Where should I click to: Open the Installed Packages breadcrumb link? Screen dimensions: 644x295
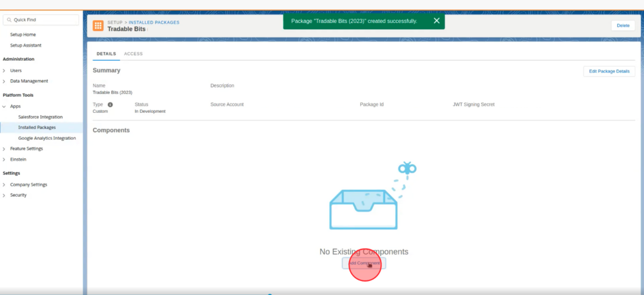coord(154,22)
